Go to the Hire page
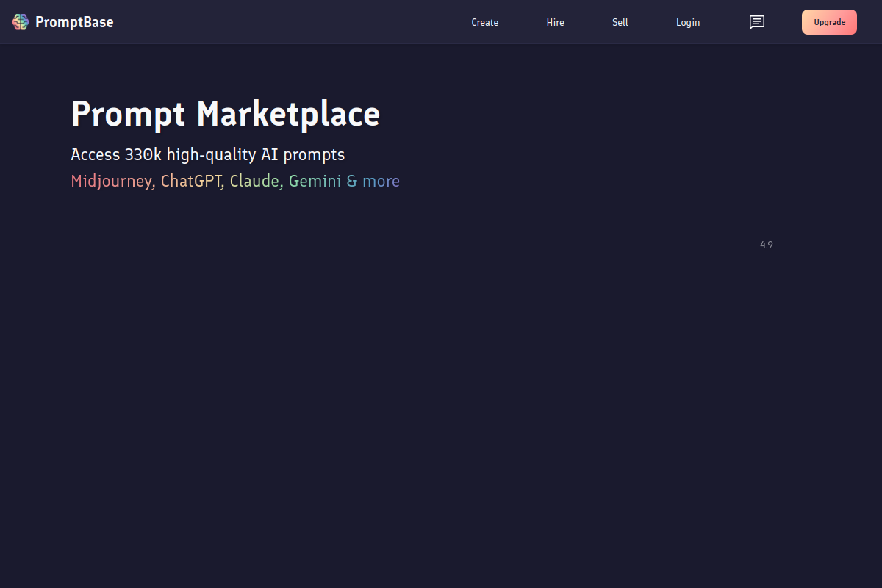882x588 pixels. pyautogui.click(x=556, y=22)
